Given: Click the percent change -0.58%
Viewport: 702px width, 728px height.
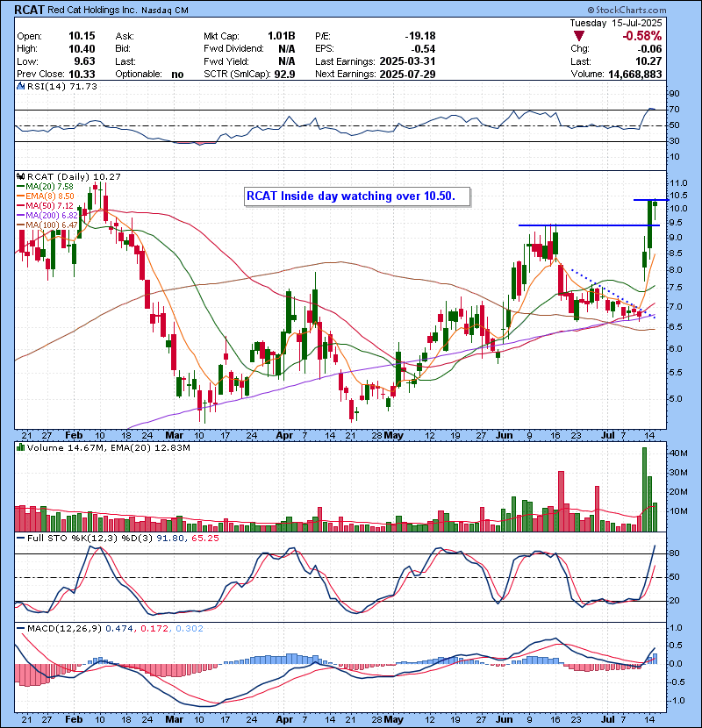Looking at the screenshot, I should tap(642, 36).
